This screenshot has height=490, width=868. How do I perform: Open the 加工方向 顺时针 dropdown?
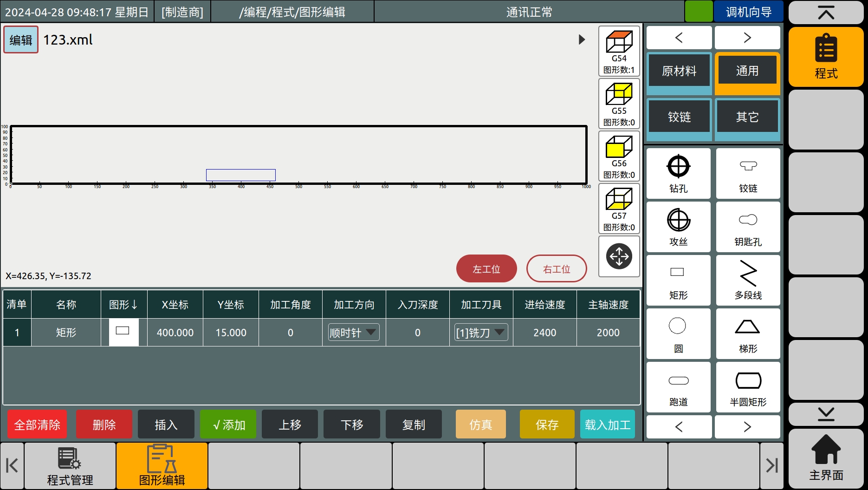(x=354, y=333)
